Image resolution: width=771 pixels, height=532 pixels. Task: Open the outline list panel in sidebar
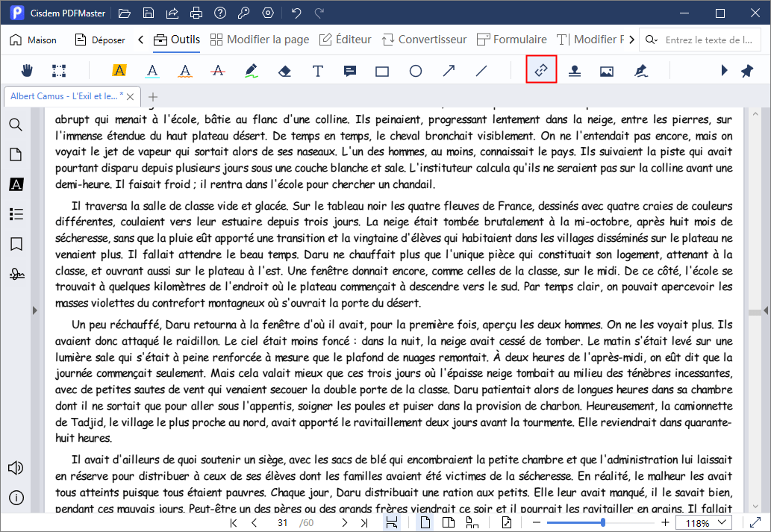coord(16,214)
